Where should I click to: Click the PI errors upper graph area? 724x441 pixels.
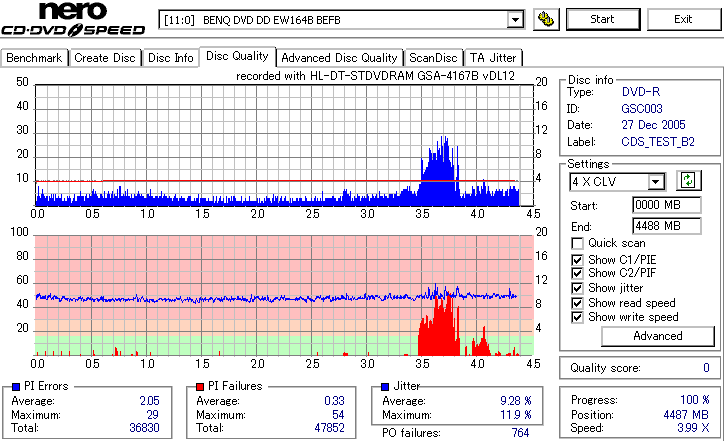284,145
